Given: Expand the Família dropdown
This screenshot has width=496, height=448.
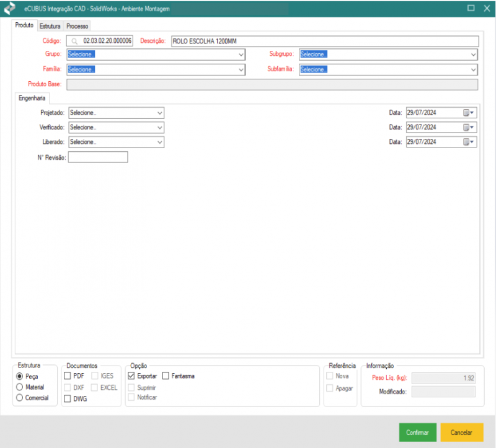Looking at the screenshot, I should coord(156,69).
